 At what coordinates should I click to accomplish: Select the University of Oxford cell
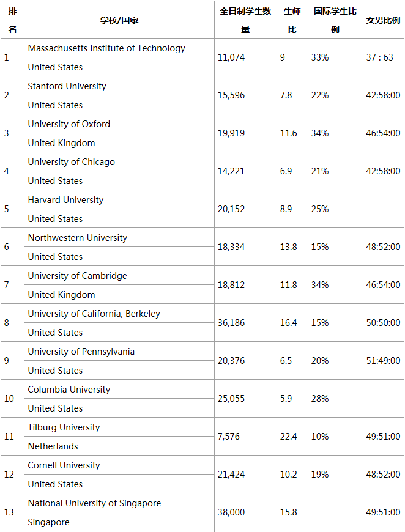(69, 124)
